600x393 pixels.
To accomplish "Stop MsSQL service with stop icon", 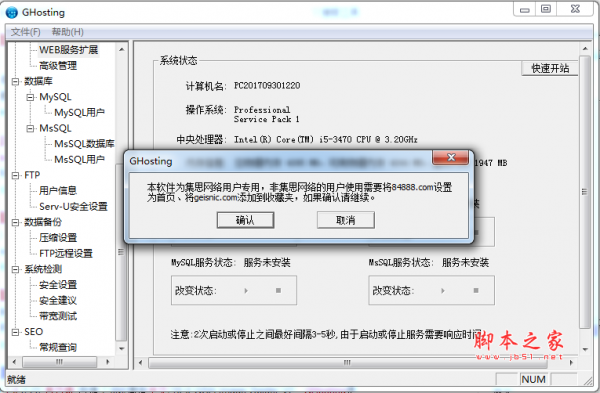I will (476, 291).
